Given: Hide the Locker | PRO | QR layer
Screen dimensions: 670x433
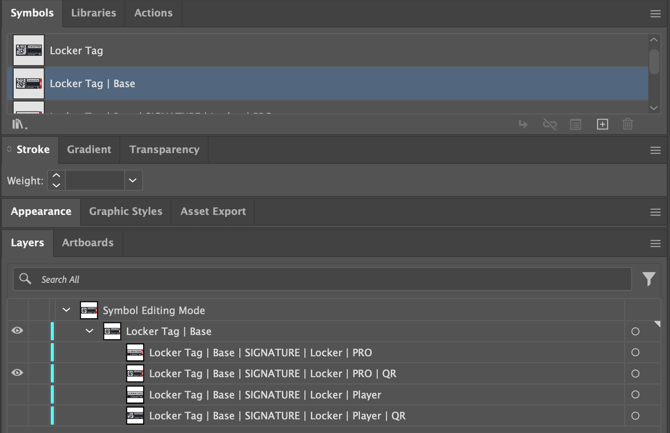Looking at the screenshot, I should point(17,373).
